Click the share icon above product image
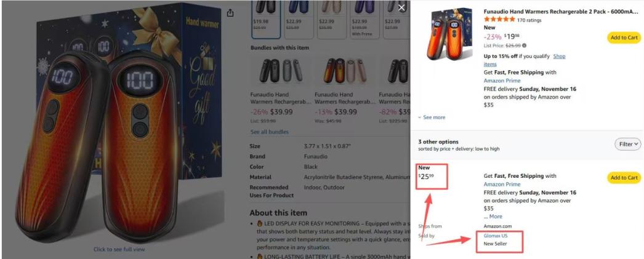This screenshot has width=644, height=259. pyautogui.click(x=230, y=13)
